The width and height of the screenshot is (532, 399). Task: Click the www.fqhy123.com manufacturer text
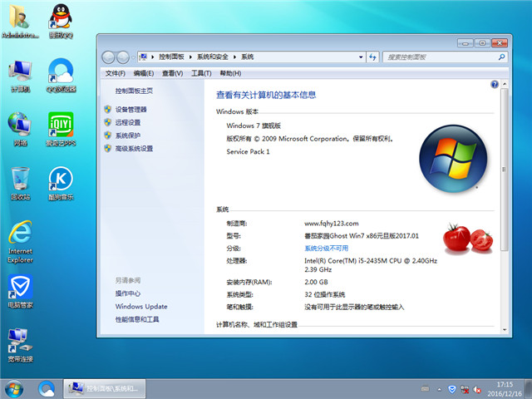click(332, 224)
